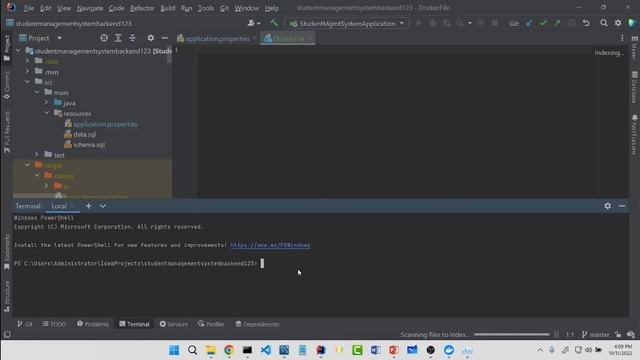Open the Maven tool window
640x360 pixels.
pyautogui.click(x=634, y=48)
